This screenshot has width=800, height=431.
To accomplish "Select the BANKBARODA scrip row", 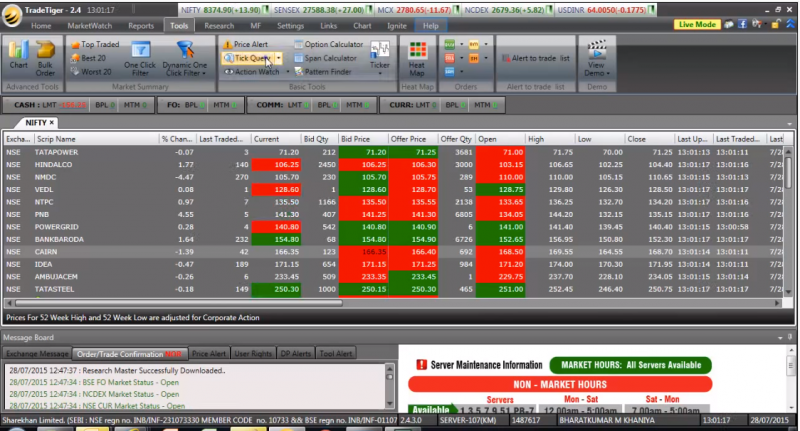I will click(x=393, y=239).
